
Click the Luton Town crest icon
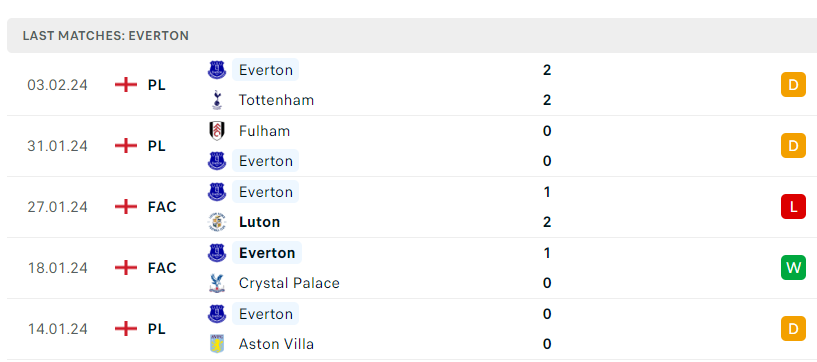(217, 222)
